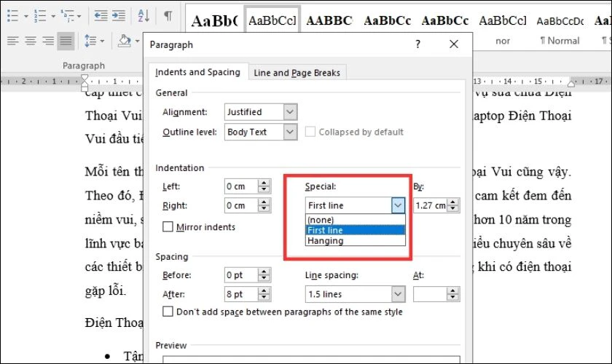Open the Numbering dropdown arrow
The width and height of the screenshot is (612, 364).
tap(53, 17)
